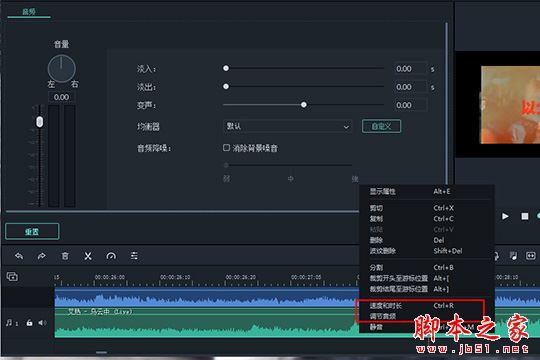This screenshot has width=540, height=360.
Task: Click the undo arrow in timeline toolbar
Action: tap(19, 256)
